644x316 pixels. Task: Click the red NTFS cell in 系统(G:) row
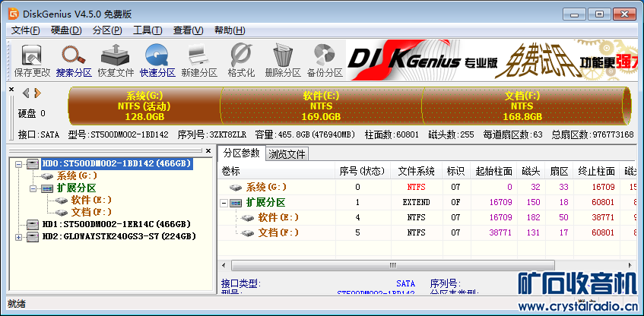tap(416, 187)
